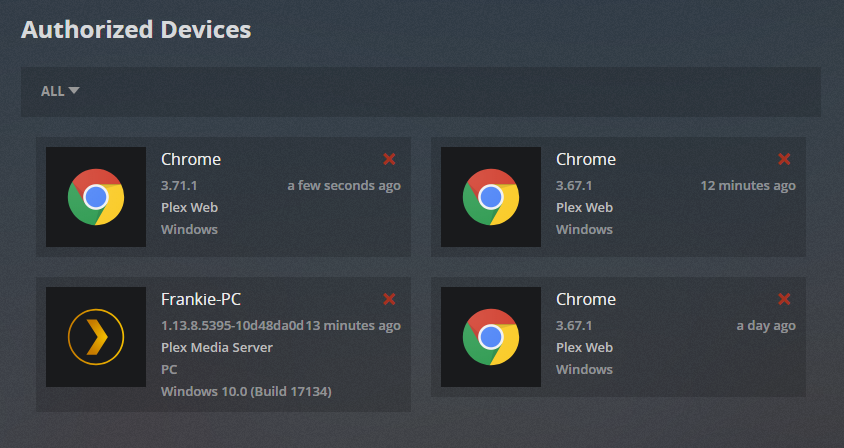The height and width of the screenshot is (448, 844).
Task: Remove Chrome device active 12 minutes ago
Action: [784, 159]
